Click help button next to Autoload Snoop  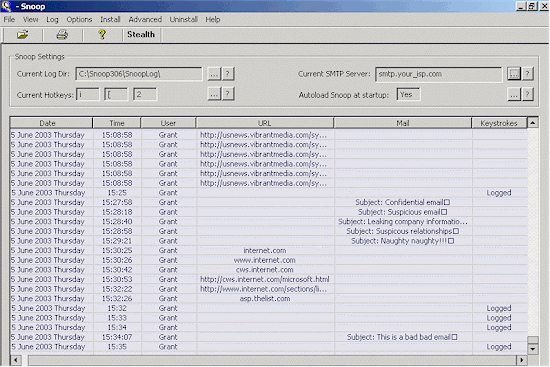point(528,94)
